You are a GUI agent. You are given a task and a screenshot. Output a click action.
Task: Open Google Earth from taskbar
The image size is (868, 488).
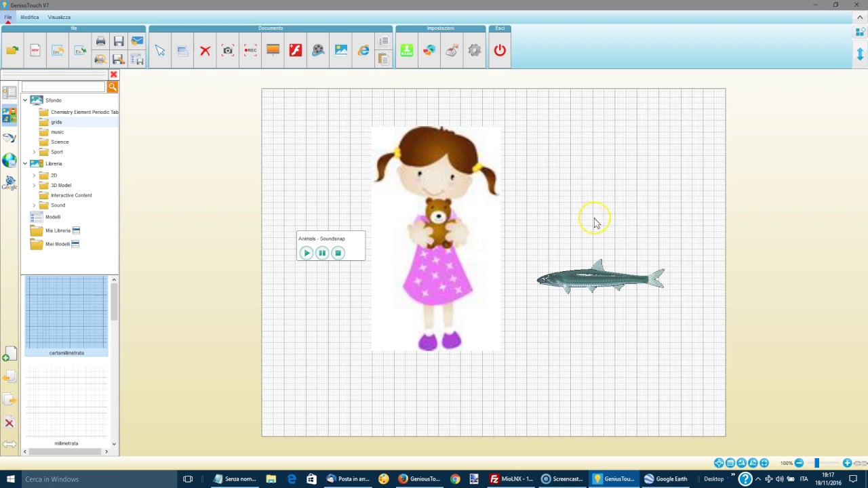click(665, 479)
